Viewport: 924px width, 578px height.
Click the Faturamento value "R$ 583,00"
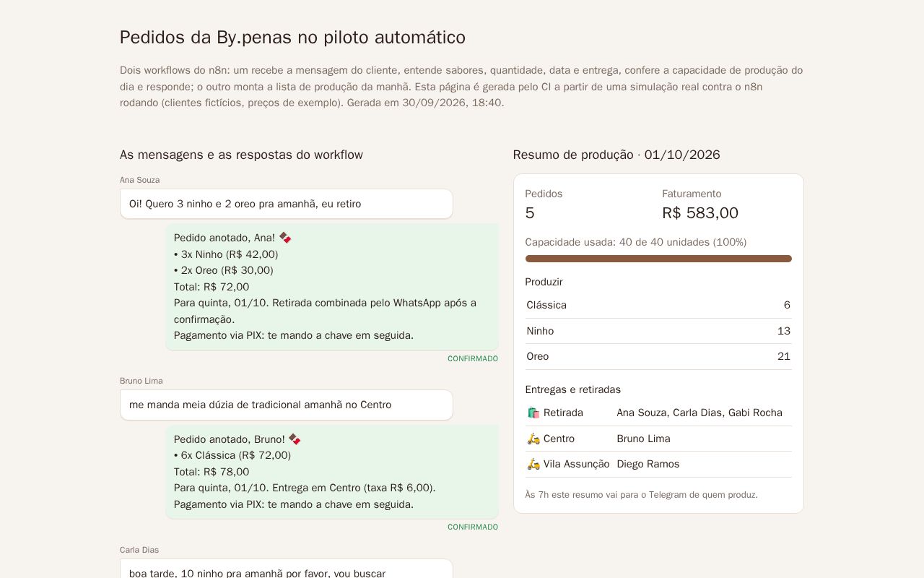coord(700,213)
